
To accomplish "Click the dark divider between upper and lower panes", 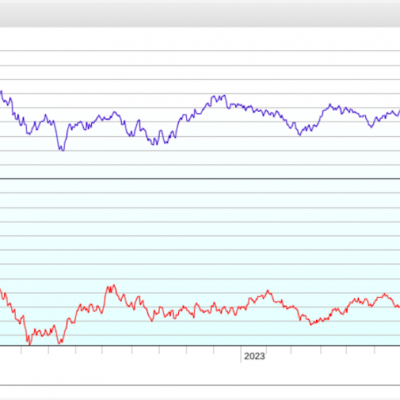I will [x=200, y=179].
